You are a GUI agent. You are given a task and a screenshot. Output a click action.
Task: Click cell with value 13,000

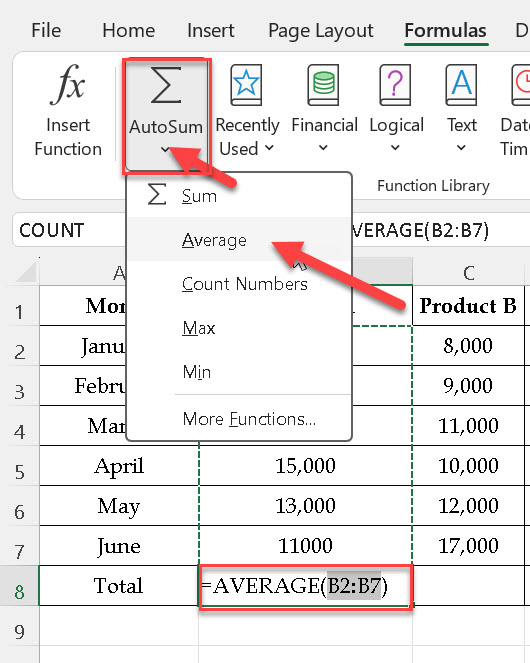click(305, 505)
